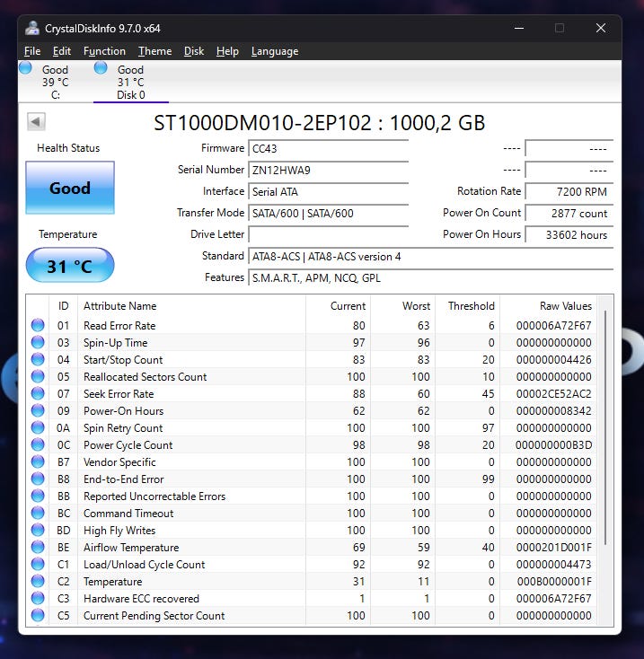Click the blue status orb for drive C:
This screenshot has width=644, height=659.
point(25,67)
